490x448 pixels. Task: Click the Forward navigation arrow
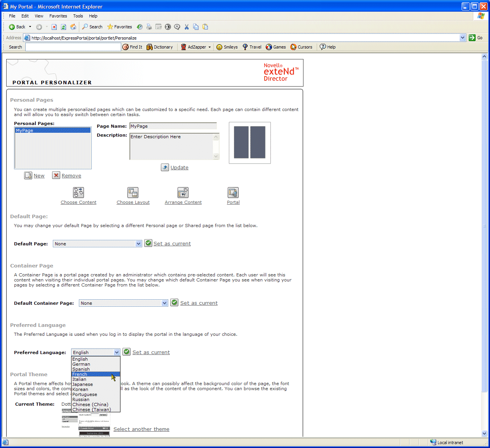[x=39, y=27]
